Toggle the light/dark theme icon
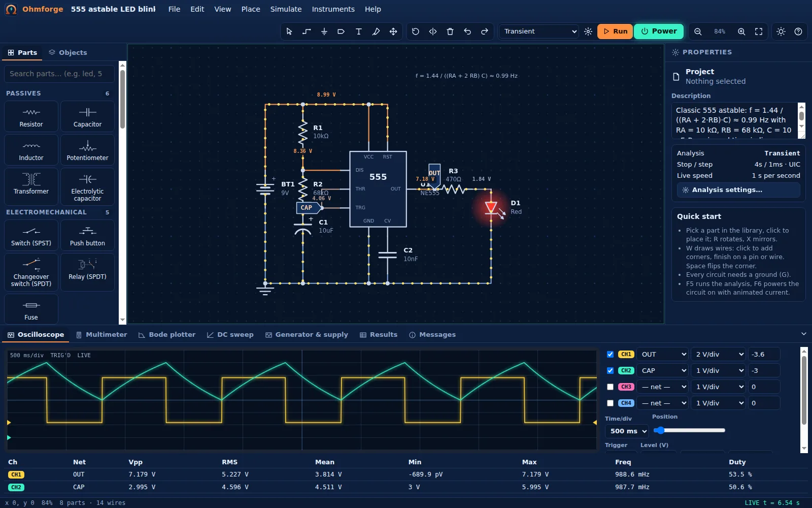This screenshot has height=508, width=812. coord(781,31)
